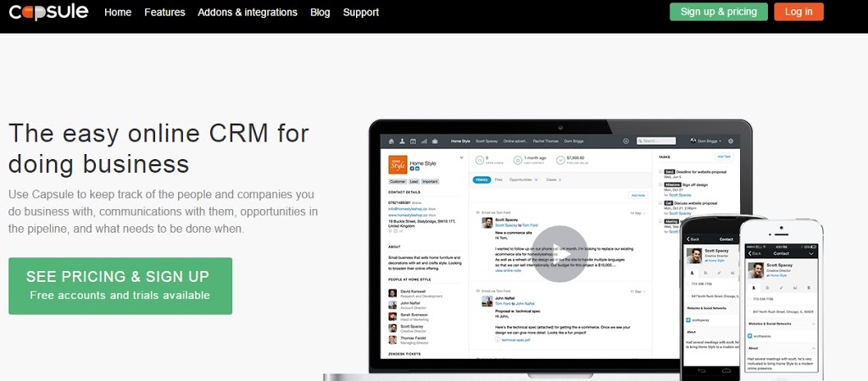This screenshot has width=868, height=381.
Task: Tap the Twitter icon on the white phone
Action: 749,336
